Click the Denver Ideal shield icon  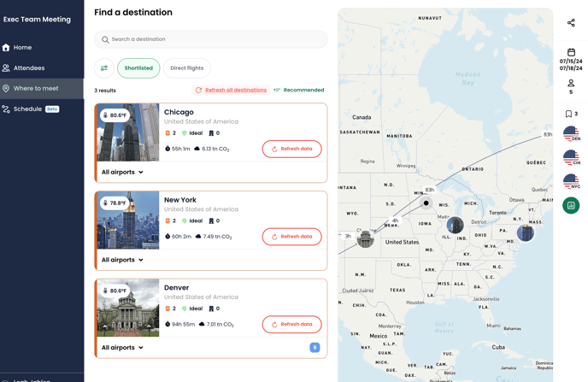(x=184, y=309)
